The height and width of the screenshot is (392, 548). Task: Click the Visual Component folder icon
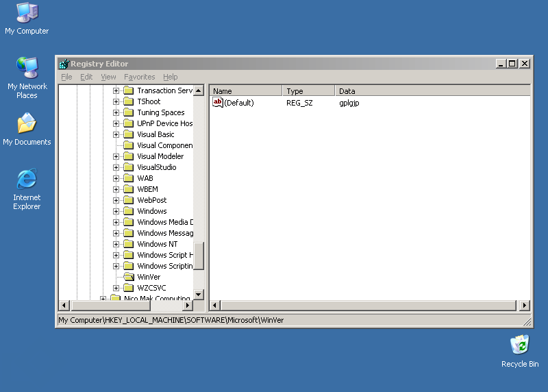click(129, 145)
